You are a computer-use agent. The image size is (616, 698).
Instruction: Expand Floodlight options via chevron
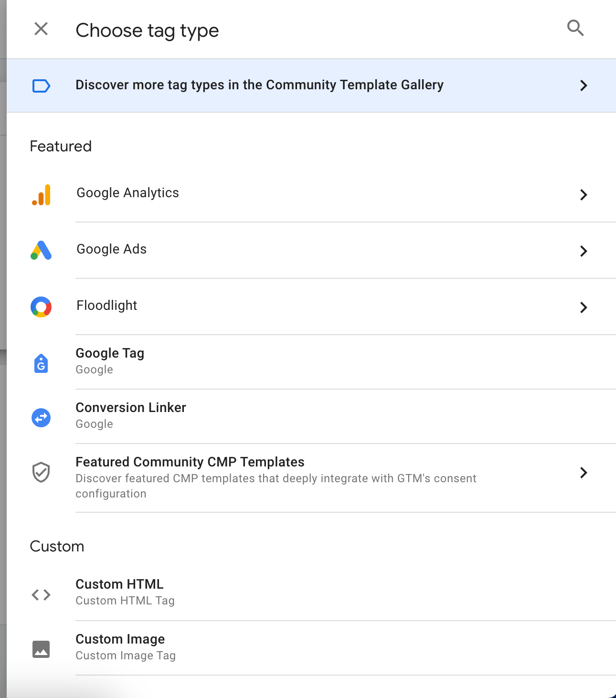[584, 307]
